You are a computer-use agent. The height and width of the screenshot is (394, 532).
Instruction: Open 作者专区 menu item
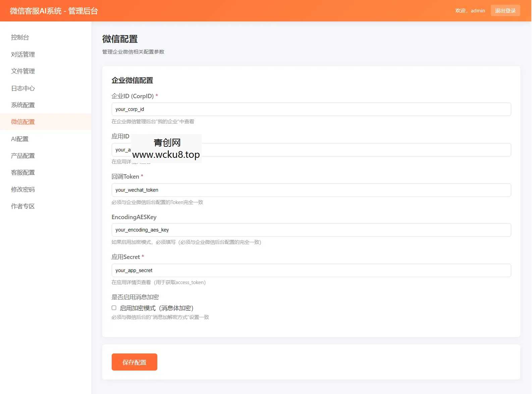pos(46,206)
